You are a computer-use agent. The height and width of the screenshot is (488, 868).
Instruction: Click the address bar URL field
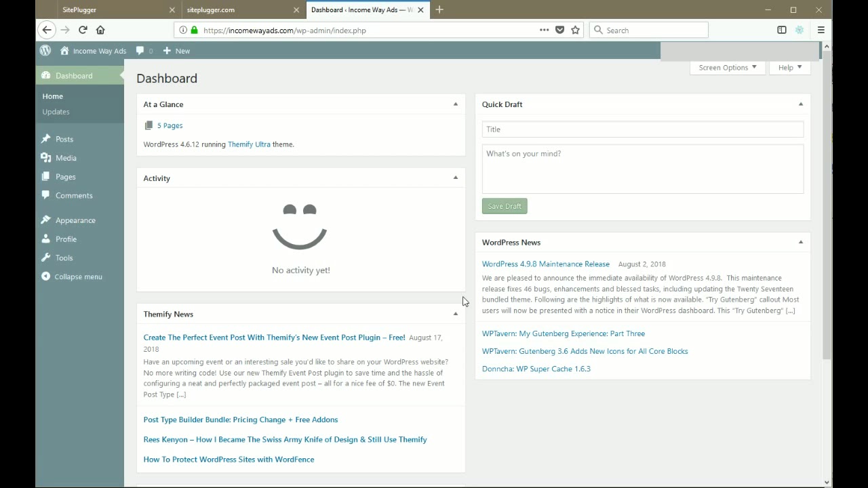(x=366, y=30)
